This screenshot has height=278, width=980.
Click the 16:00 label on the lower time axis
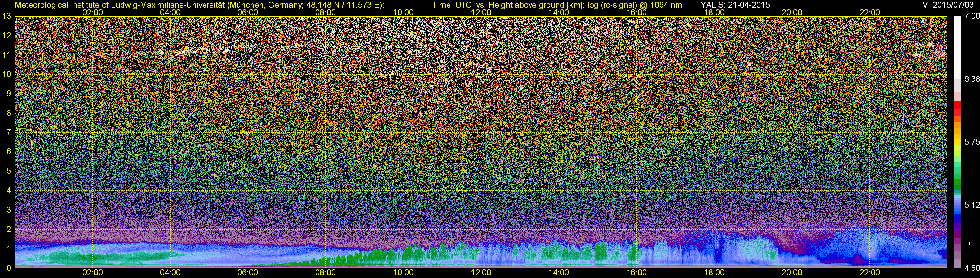coord(636,273)
